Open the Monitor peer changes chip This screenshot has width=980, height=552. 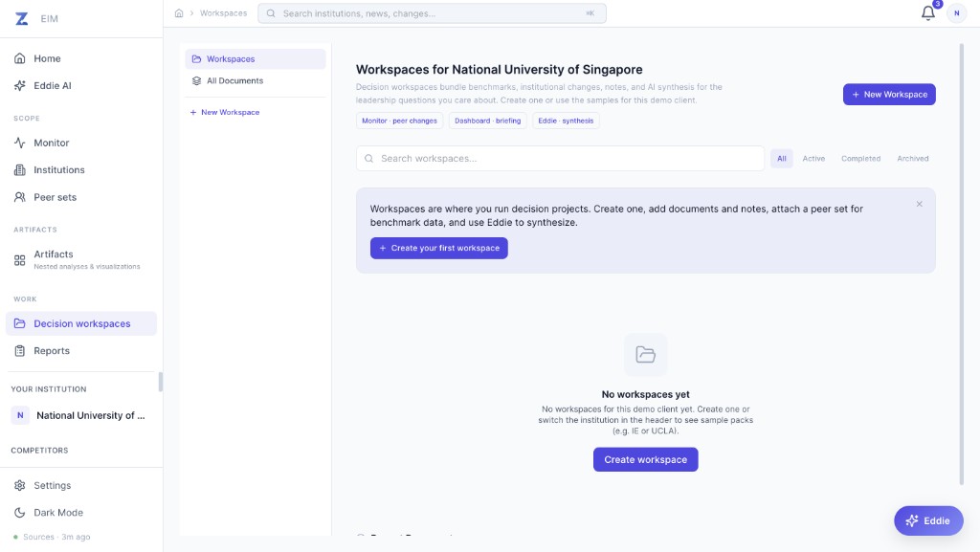coord(399,121)
